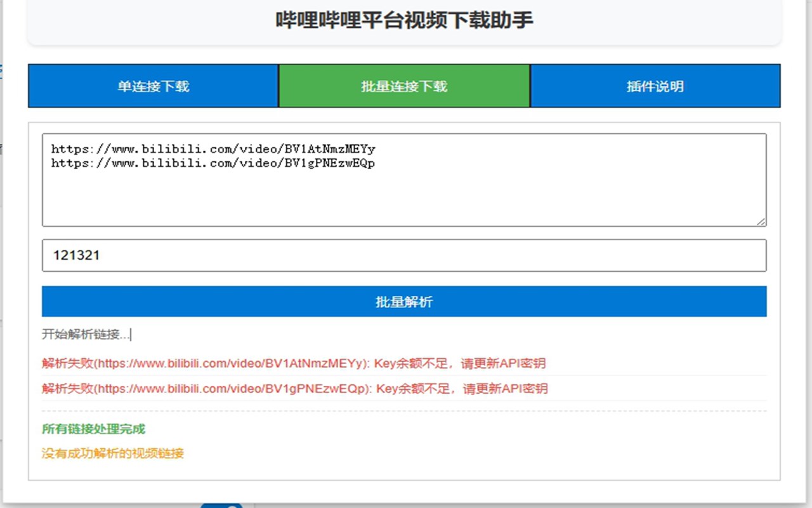Click the second URL line ending BV1gPNEzwEQp in textarea
The image size is (812, 508).
pos(213,163)
